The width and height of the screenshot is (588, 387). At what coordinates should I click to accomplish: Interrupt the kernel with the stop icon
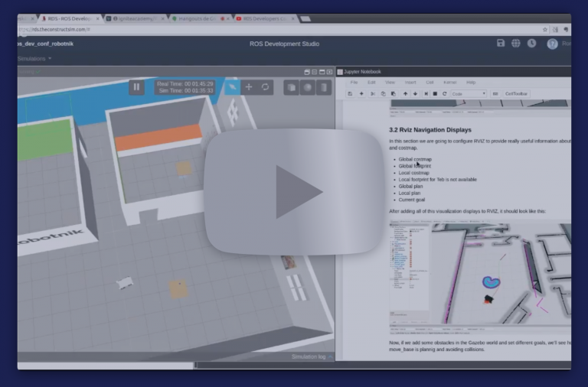click(x=435, y=93)
